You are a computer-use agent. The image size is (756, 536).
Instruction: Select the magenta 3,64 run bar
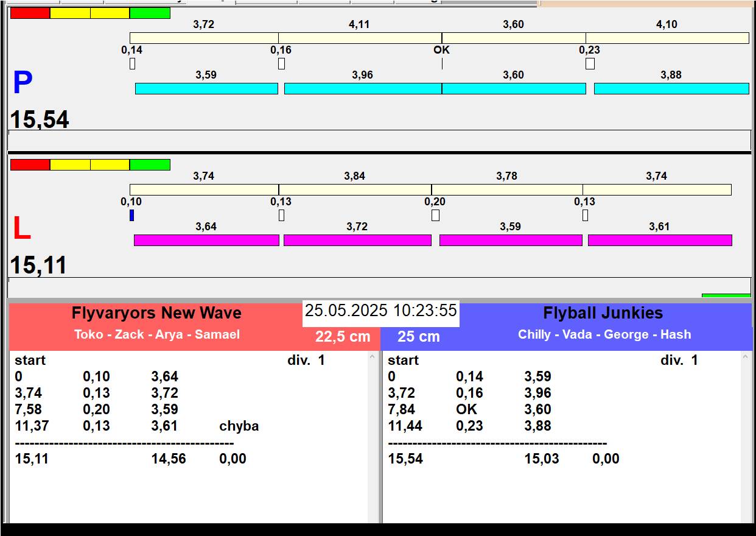click(x=206, y=240)
